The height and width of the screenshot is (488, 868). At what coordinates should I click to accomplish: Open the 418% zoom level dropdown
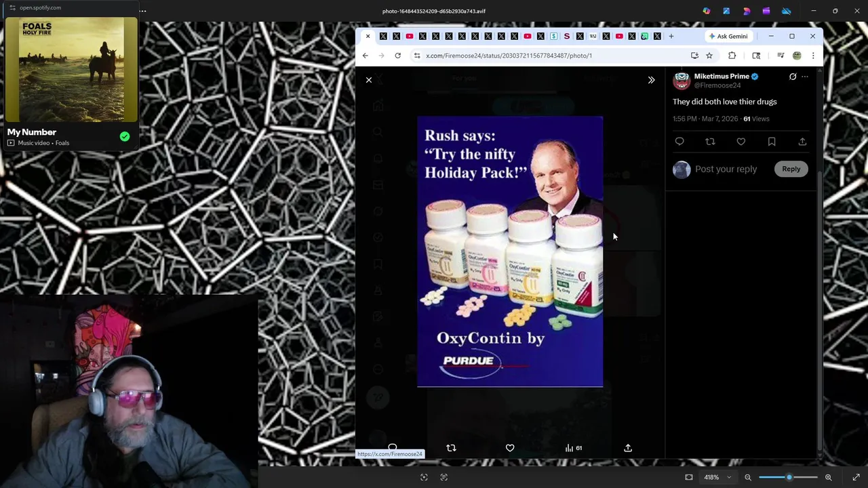click(x=717, y=477)
